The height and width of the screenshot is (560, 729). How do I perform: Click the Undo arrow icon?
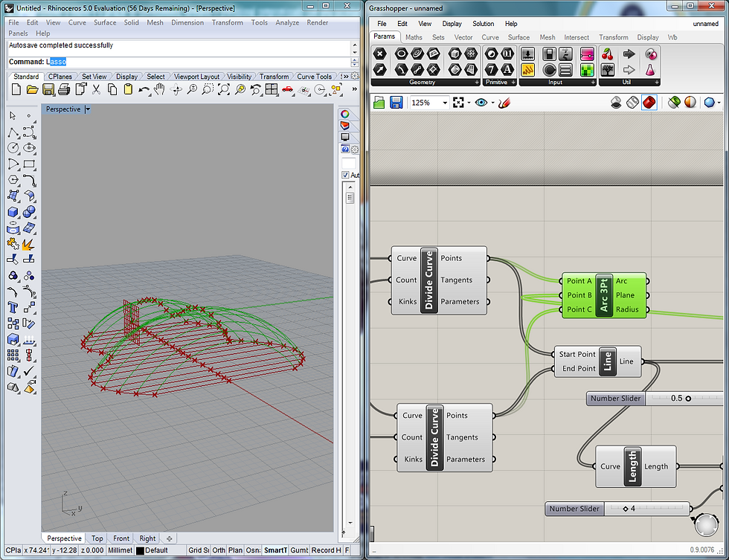(144, 90)
